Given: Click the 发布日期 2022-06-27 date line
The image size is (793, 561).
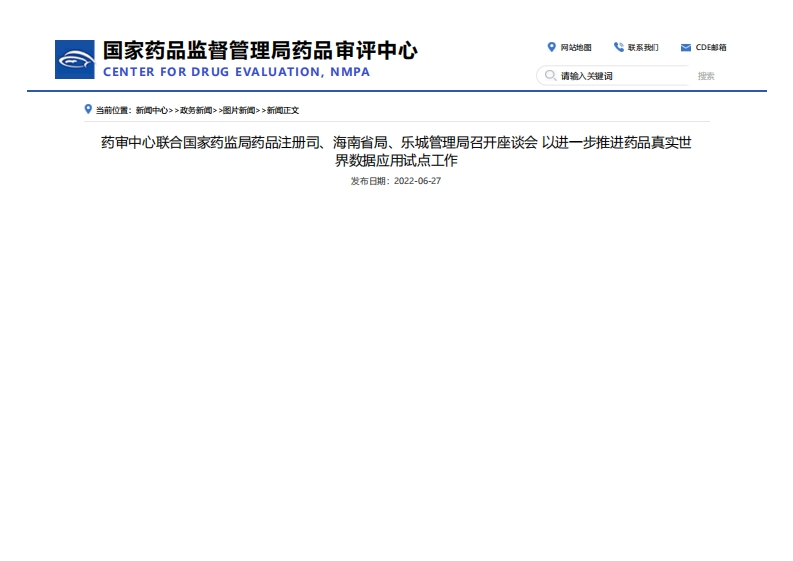Looking at the screenshot, I should (x=396, y=181).
